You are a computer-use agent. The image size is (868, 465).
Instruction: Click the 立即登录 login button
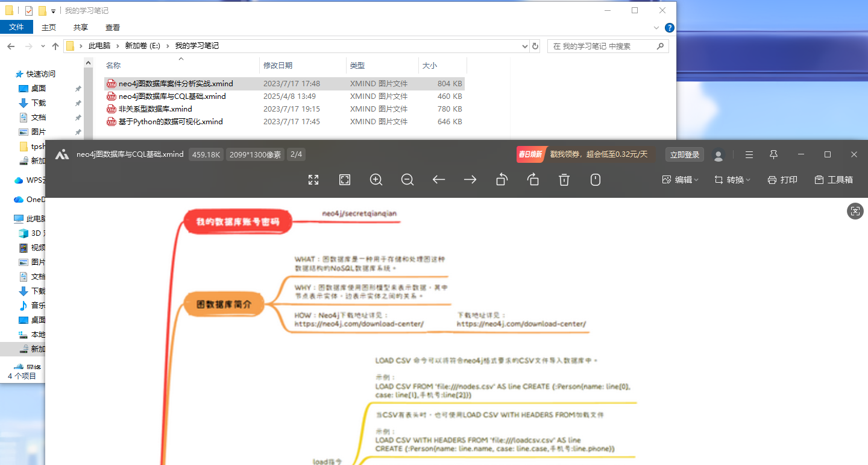tap(685, 155)
